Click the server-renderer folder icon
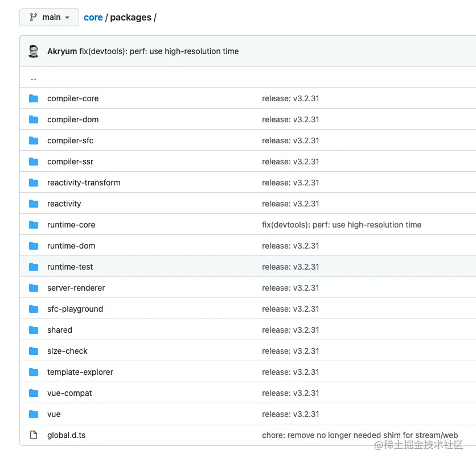This screenshot has width=476, height=463. (x=34, y=288)
